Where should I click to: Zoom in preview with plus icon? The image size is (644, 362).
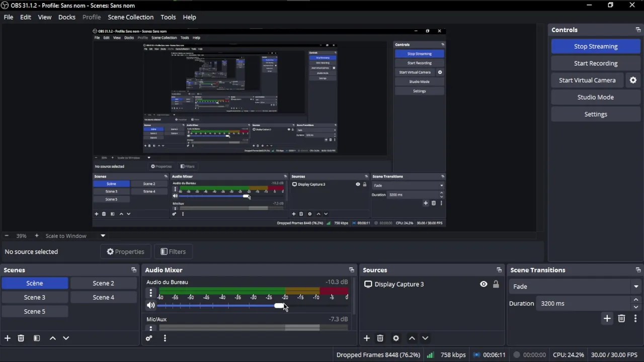36,236
